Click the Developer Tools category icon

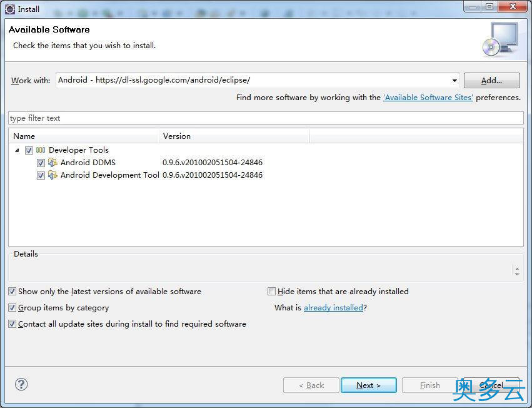(x=41, y=150)
